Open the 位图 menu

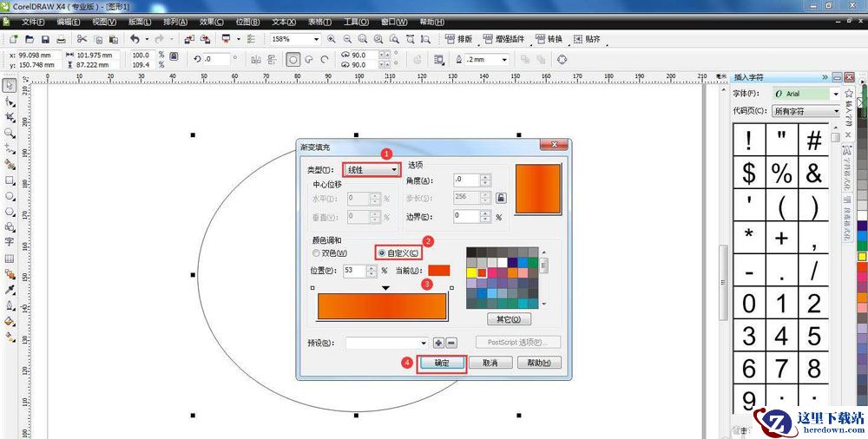[247, 23]
